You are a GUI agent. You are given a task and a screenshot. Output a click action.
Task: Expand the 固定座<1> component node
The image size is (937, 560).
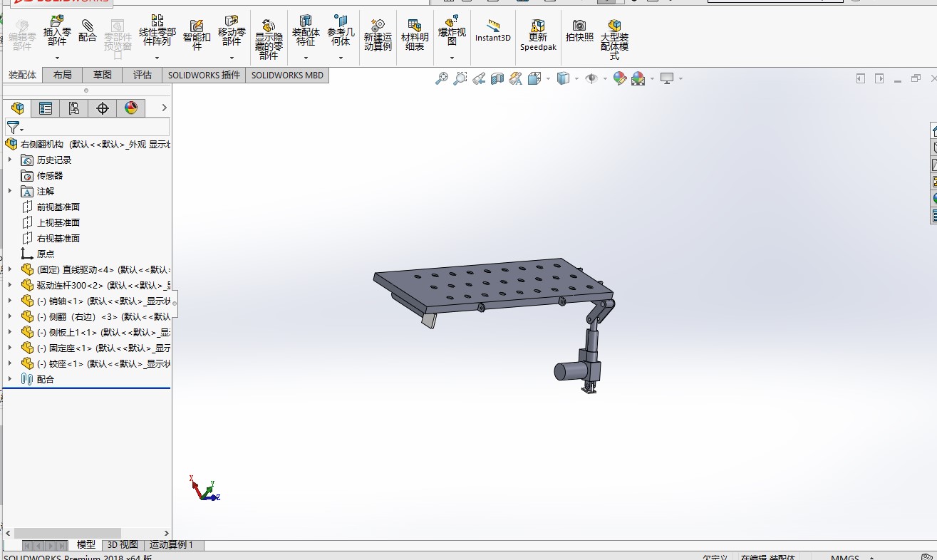[10, 348]
